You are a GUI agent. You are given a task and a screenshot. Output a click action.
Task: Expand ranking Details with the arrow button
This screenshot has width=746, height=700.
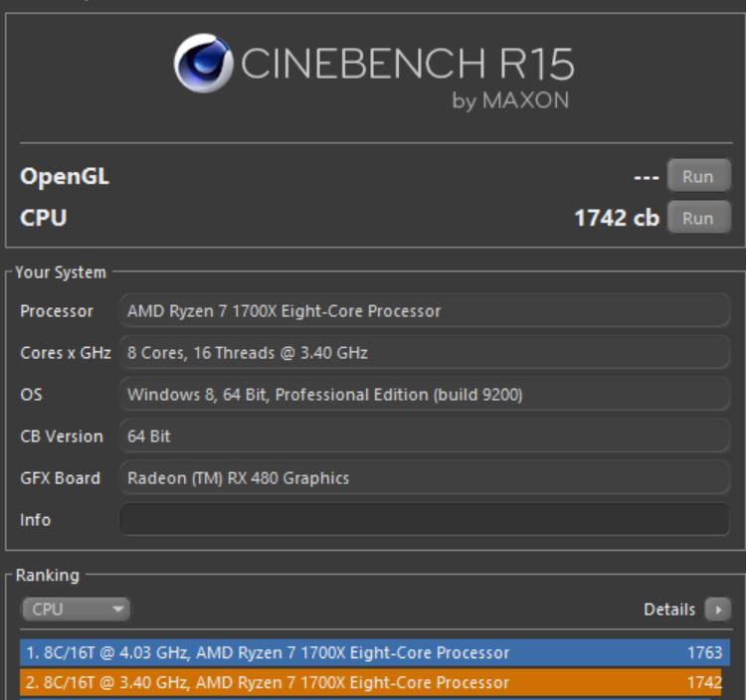click(717, 610)
